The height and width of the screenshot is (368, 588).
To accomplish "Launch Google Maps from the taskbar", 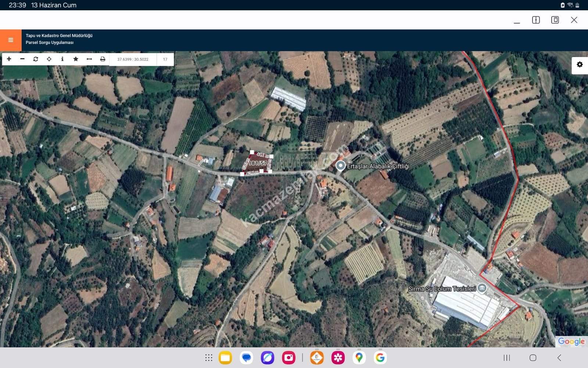I will (359, 358).
